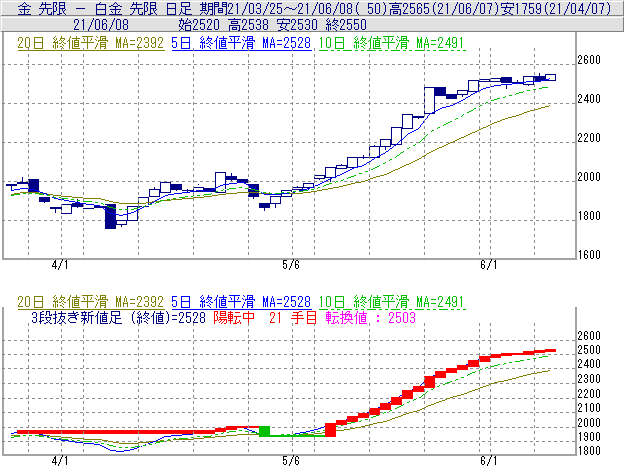Click the 2400 label on the candlestick chart axis
Screen dimensions: 624x473
(589, 99)
